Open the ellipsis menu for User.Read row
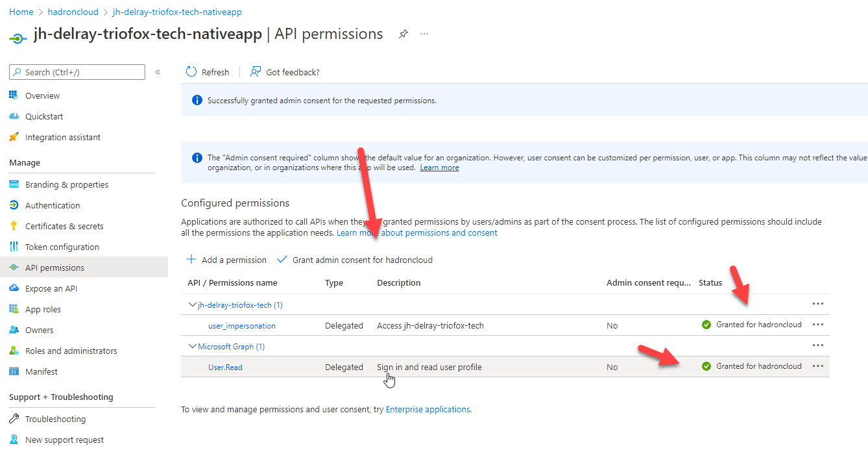 818,366
